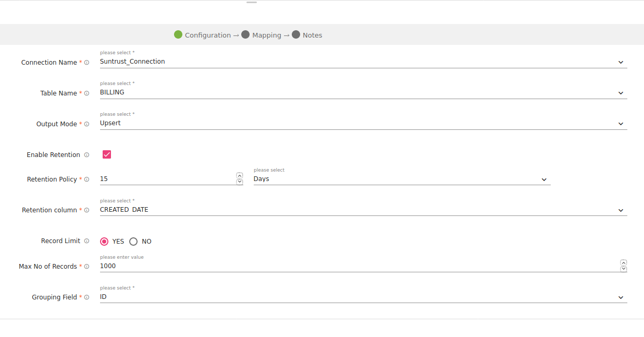Click info icon beside Retention Policy

pyautogui.click(x=86, y=179)
